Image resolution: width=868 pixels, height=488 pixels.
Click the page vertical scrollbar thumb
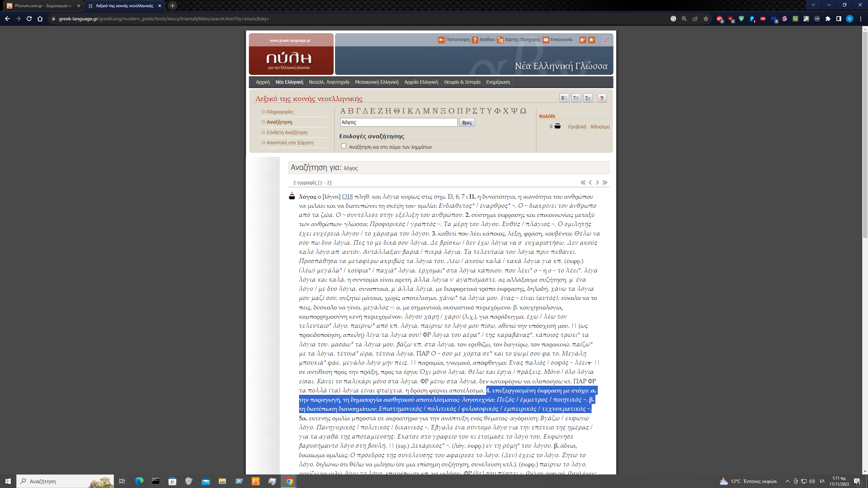pos(865,136)
